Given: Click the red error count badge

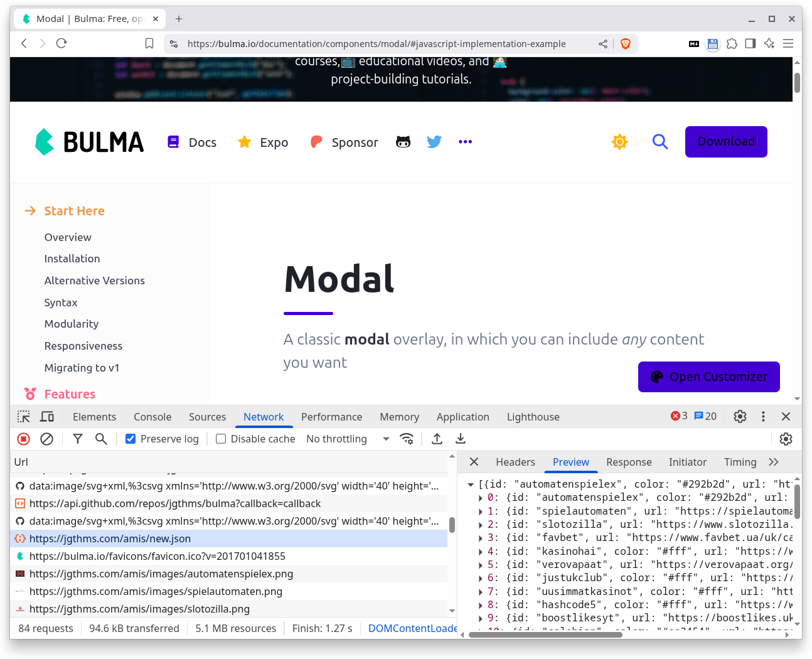Looking at the screenshot, I should [x=679, y=416].
